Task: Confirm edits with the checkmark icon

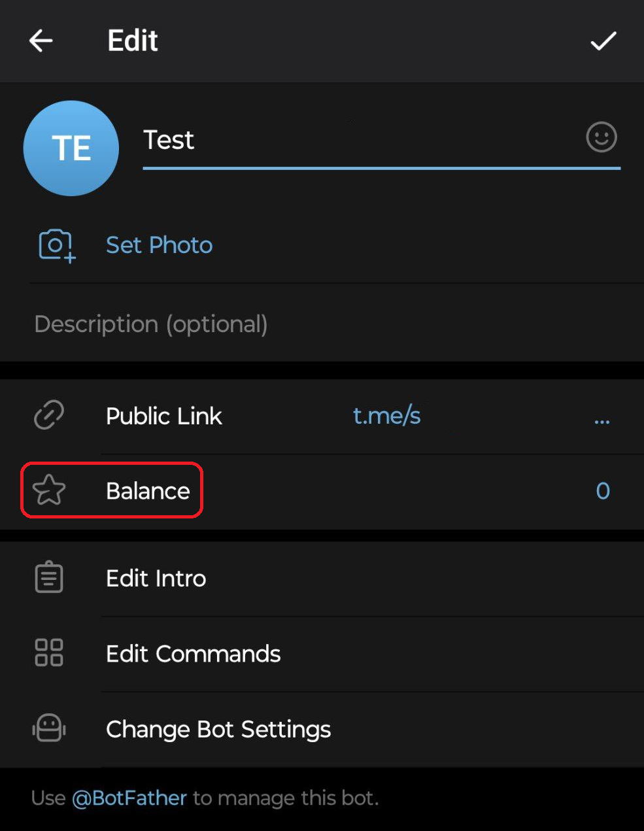Action: (603, 41)
